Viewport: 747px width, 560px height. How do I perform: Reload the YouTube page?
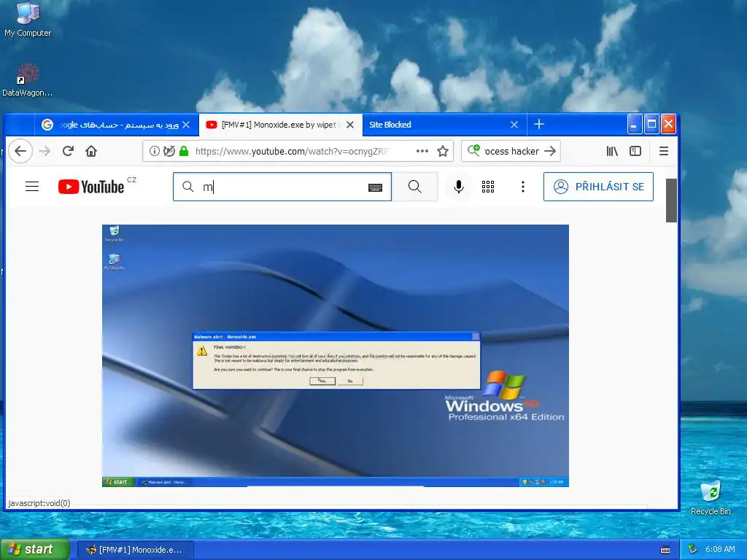click(x=68, y=151)
